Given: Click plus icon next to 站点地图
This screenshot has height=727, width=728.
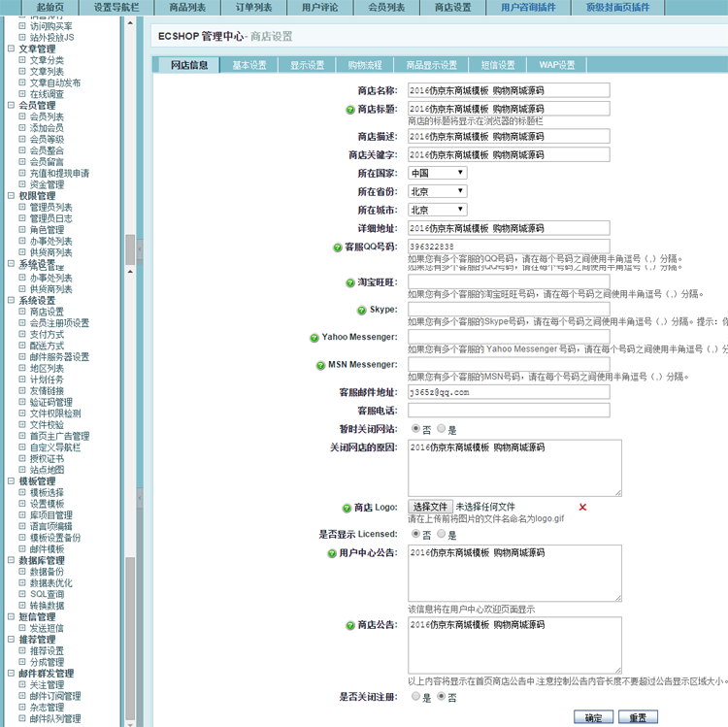Looking at the screenshot, I should tap(21, 470).
